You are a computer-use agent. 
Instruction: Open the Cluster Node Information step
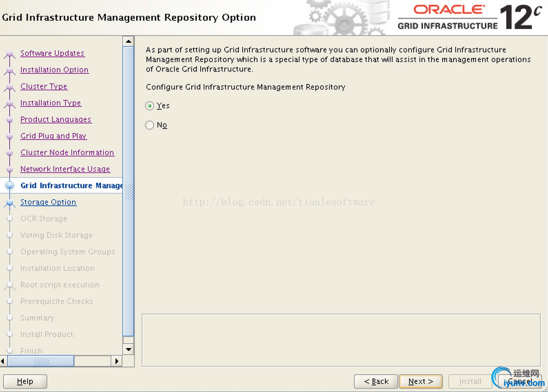[x=67, y=152]
